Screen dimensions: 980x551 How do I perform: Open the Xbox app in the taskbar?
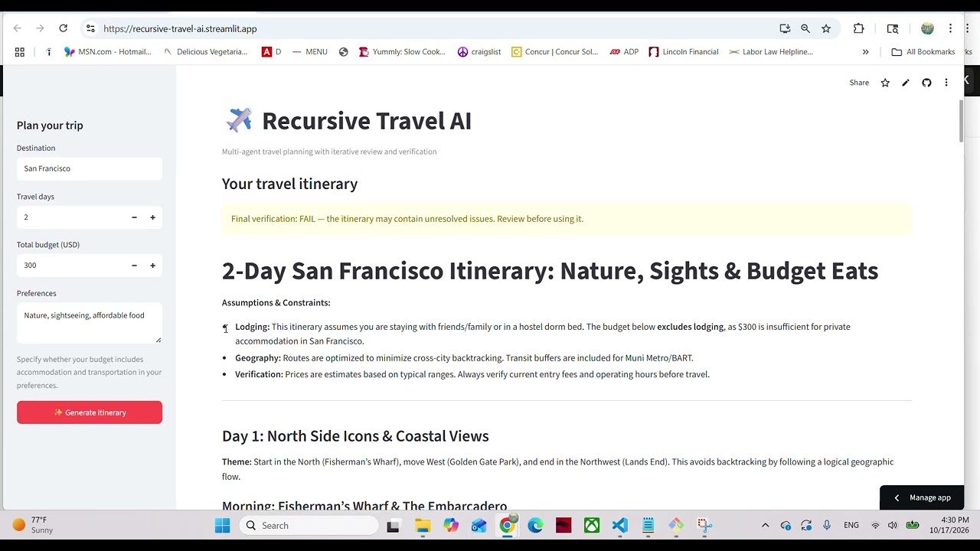tap(592, 526)
